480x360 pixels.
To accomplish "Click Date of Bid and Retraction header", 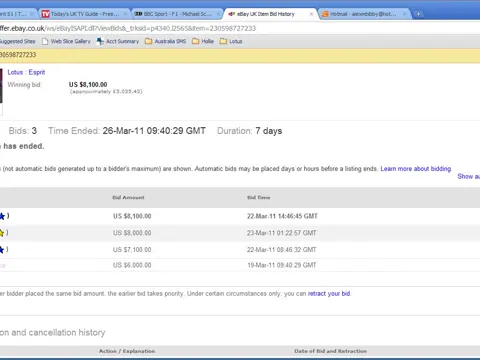I will tap(330, 351).
